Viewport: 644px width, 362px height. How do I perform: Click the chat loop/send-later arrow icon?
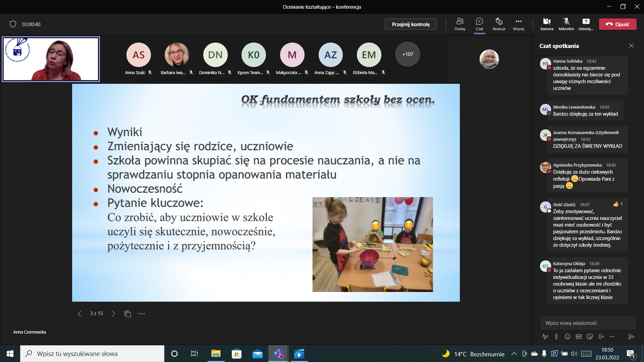[x=601, y=336]
